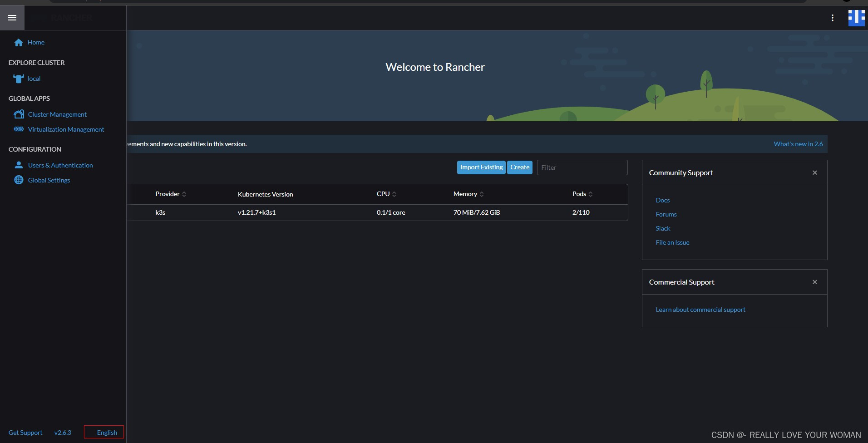Click the Virtualization Management icon
This screenshot has width=868, height=443.
point(19,129)
